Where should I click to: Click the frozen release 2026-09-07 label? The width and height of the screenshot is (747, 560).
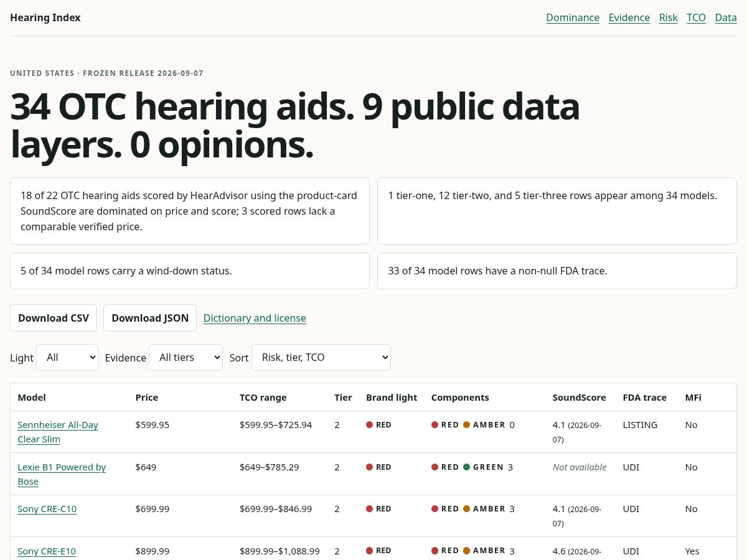point(143,73)
